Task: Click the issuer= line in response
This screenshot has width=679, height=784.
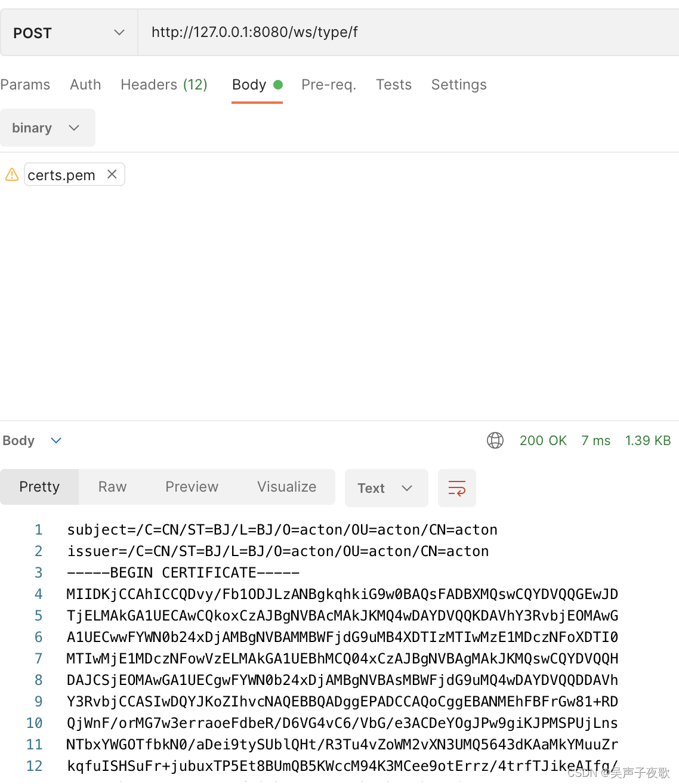Action: 278,551
